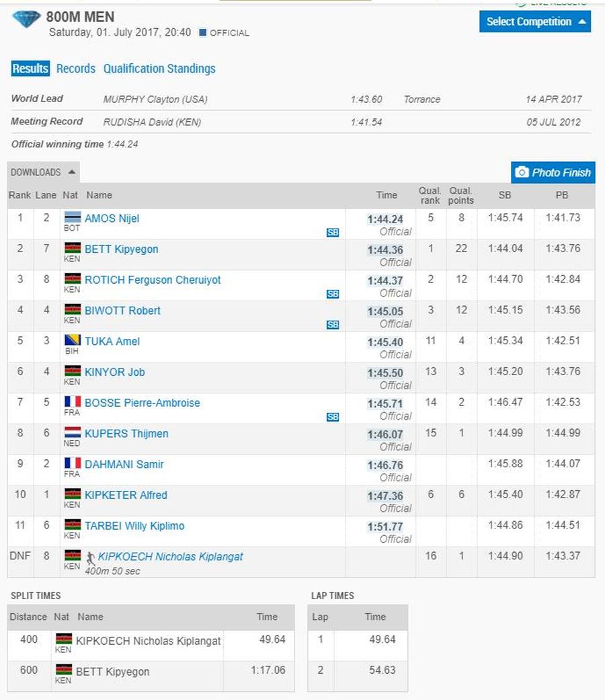605x700 pixels.
Task: Click the Bosnia flag next to TUKA Amel
Action: click(x=73, y=341)
